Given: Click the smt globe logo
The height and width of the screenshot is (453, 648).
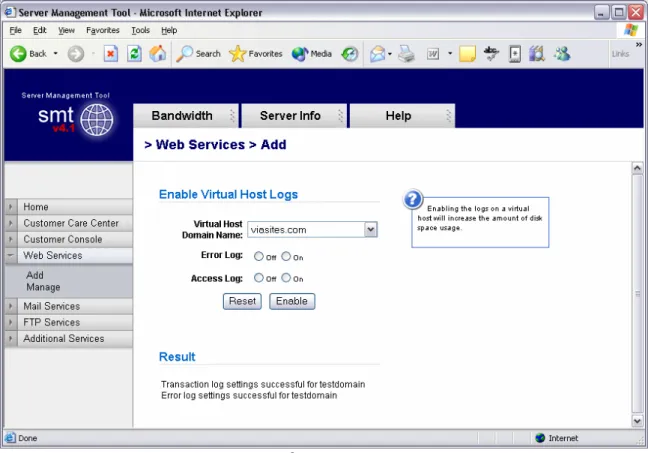Looking at the screenshot, I should click(x=97, y=120).
